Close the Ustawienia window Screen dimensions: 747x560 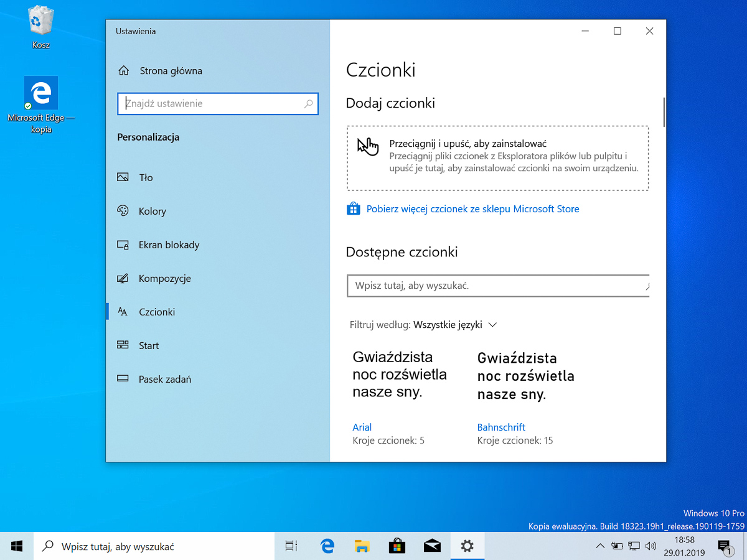[x=649, y=31]
